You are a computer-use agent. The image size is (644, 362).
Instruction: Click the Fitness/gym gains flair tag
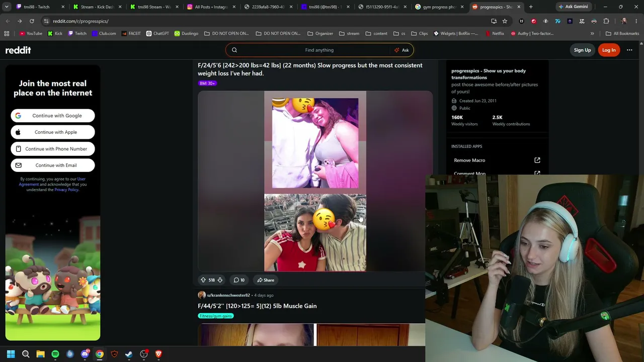click(x=216, y=316)
